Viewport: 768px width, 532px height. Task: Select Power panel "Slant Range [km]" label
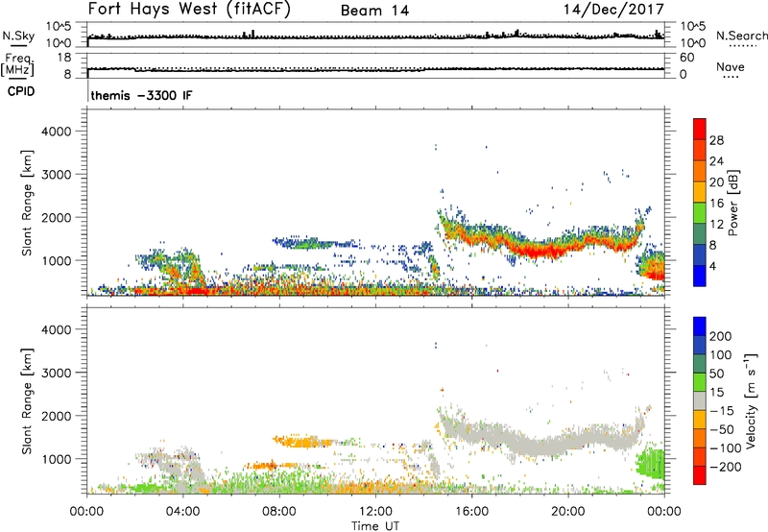[27, 203]
